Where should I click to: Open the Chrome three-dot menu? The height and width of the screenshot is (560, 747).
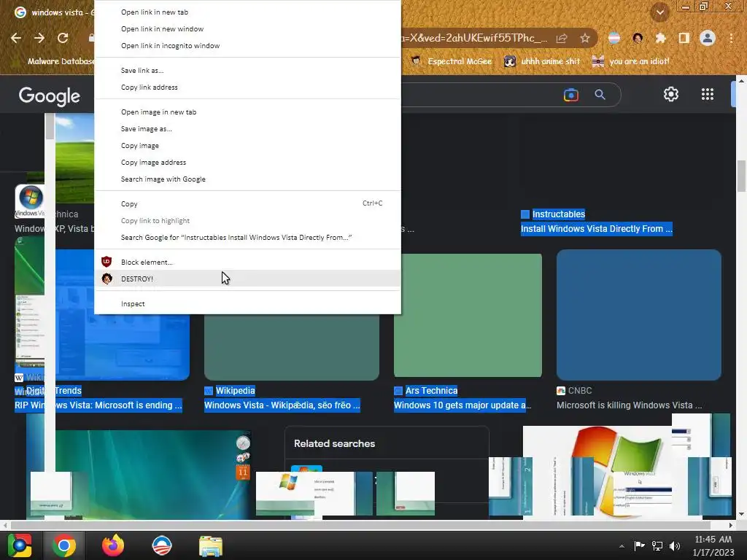[x=731, y=38]
